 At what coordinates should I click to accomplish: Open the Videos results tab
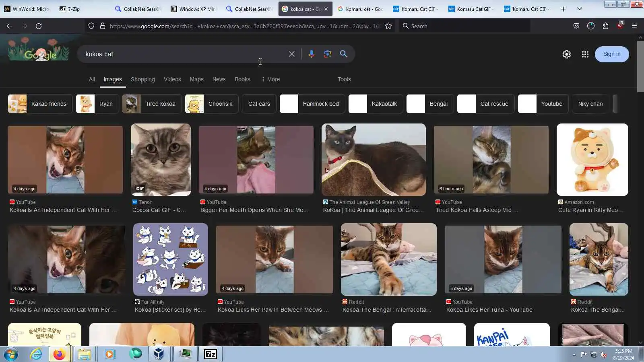click(x=172, y=79)
